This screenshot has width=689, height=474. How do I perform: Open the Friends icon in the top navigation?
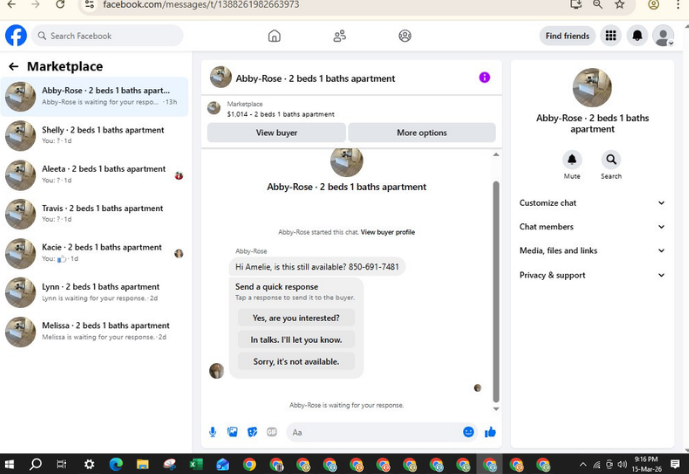click(x=339, y=36)
